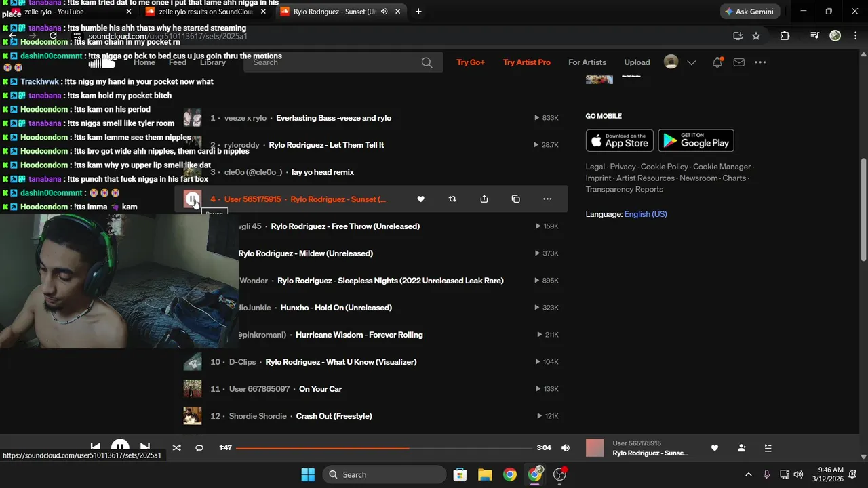Screen dimensions: 868x488
Task: Like the Rylo Rodriguez - Sunset track row
Action: click(420, 199)
